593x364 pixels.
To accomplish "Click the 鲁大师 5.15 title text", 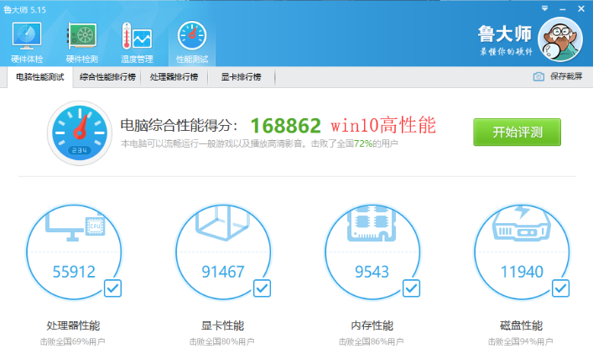I will pyautogui.click(x=24, y=10).
